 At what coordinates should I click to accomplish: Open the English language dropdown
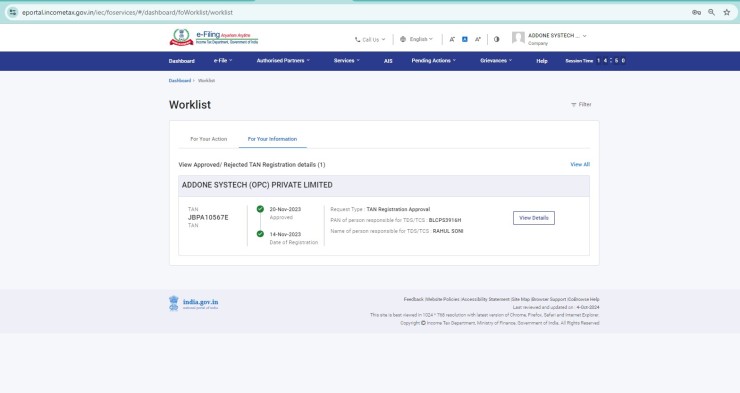420,39
